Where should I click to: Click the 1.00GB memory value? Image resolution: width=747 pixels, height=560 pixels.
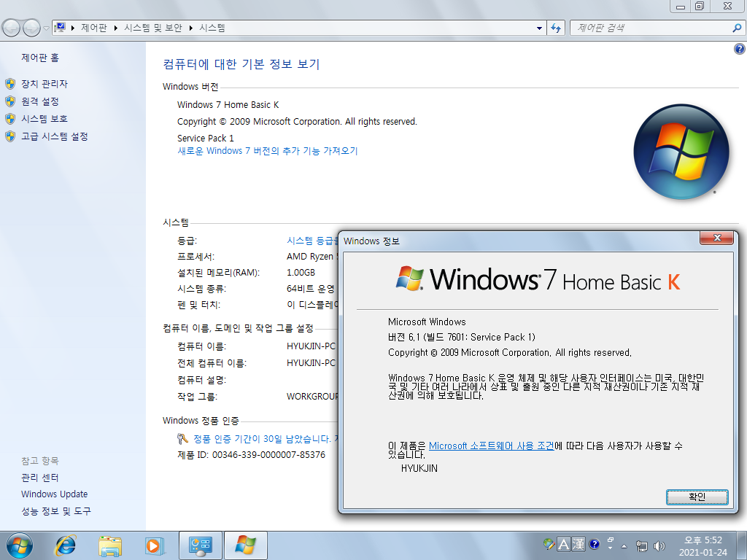[x=301, y=273]
